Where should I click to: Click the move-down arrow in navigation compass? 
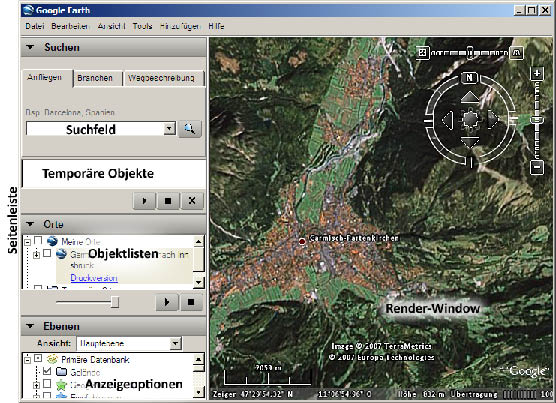(470, 142)
